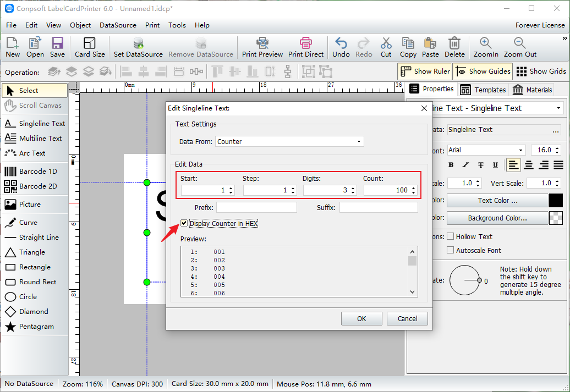The height and width of the screenshot is (392, 570).
Task: Copy the selected object
Action: [x=408, y=47]
